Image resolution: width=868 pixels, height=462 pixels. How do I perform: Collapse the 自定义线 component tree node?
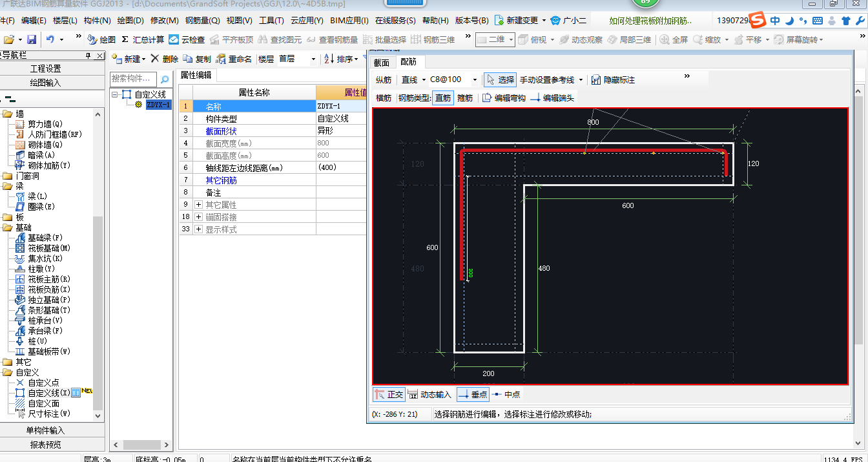click(115, 94)
